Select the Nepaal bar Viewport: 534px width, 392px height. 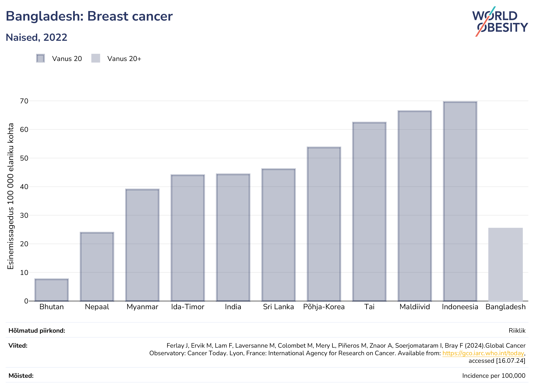pos(97,267)
